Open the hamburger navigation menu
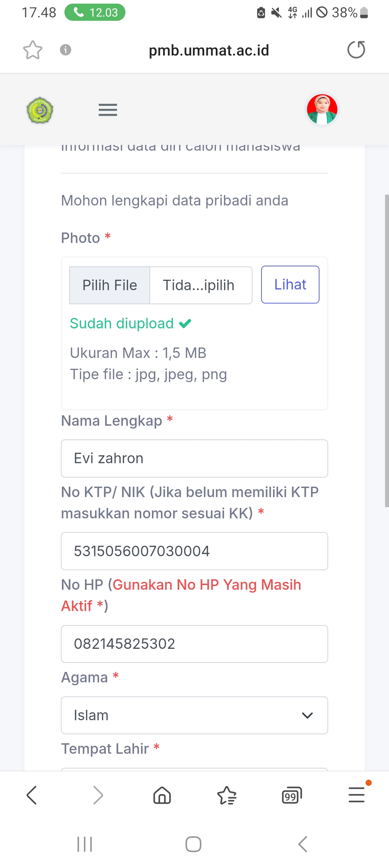This screenshot has width=389, height=868. point(108,110)
